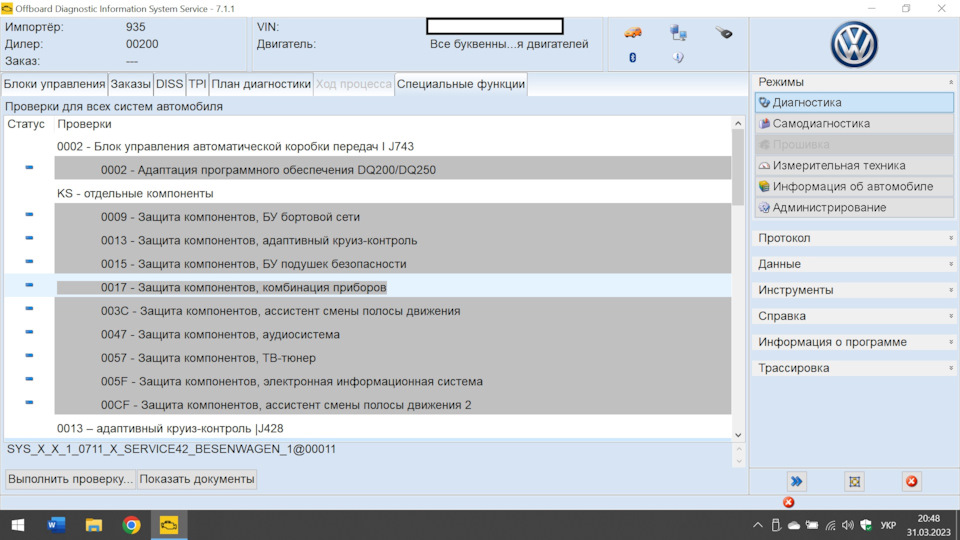Open Информация об автомобиле mode
Image resolution: width=960 pixels, height=540 pixels.
854,187
